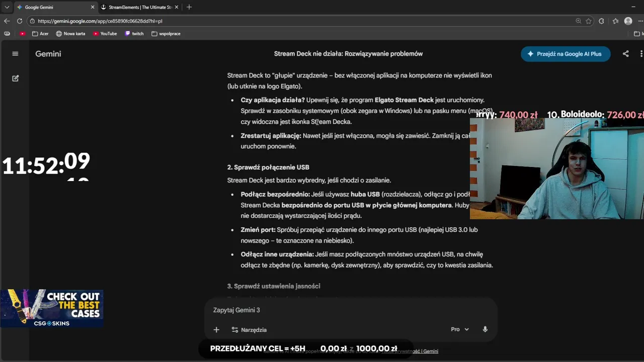Click the conversation title Stream Deck nie działa
Screen dimensions: 644x362
[x=348, y=54]
